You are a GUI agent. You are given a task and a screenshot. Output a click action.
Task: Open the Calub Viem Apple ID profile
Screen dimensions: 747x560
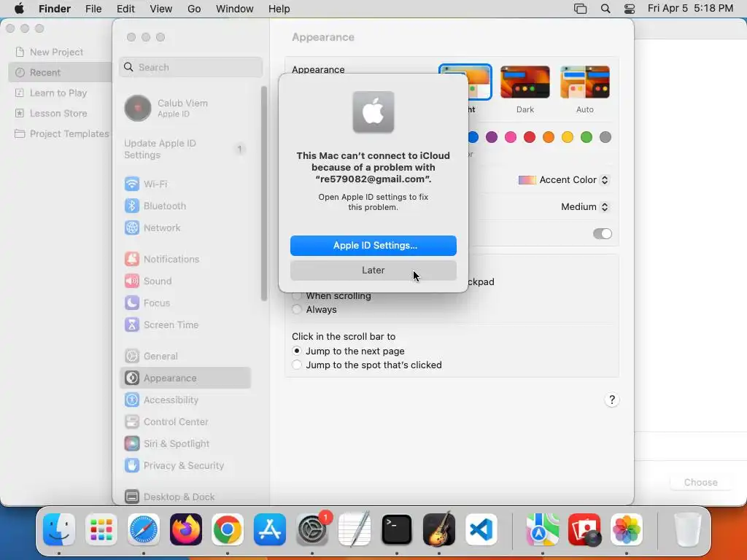[x=185, y=108]
